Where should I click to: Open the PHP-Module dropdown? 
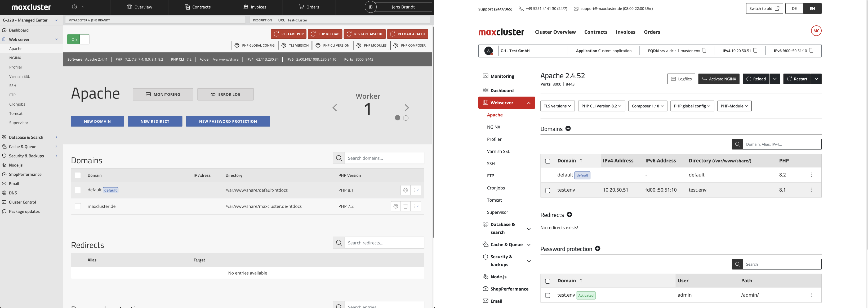[734, 106]
